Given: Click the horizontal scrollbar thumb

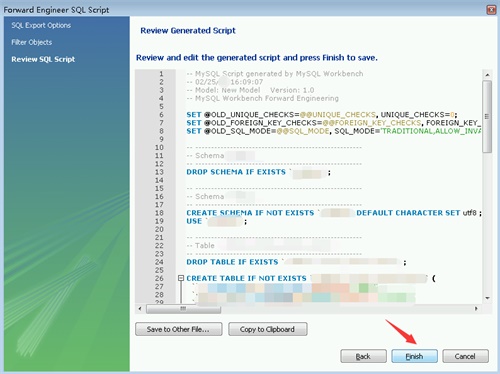Looking at the screenshot, I should [183, 309].
